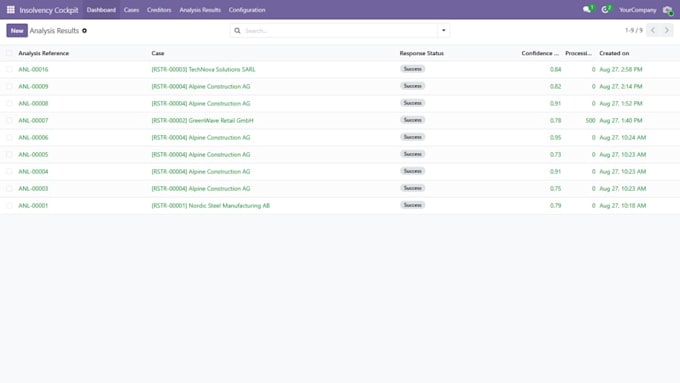Check the box for ANL-00003
The width and height of the screenshot is (680, 383).
point(9,188)
